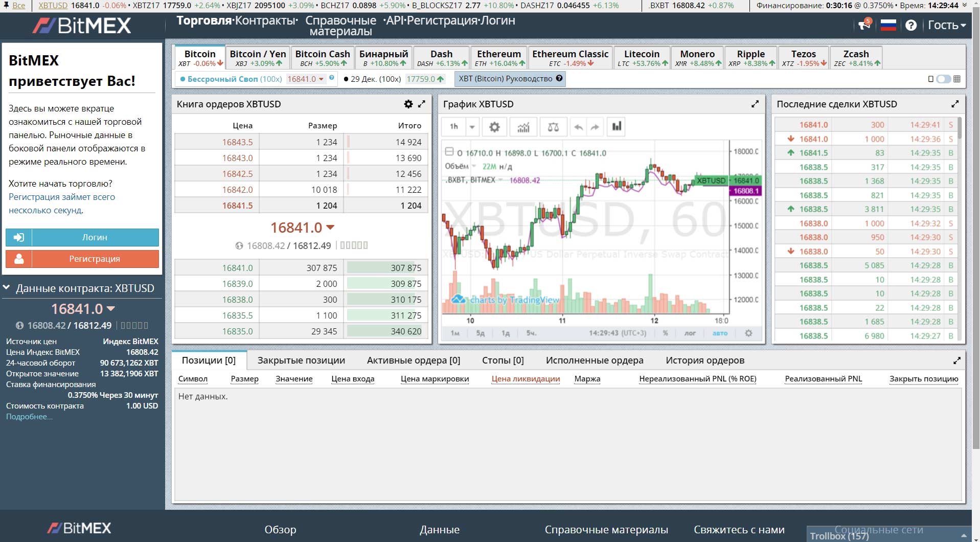This screenshot has height=542, width=980.
Task: Set the chart range to 5д
Action: pyautogui.click(x=480, y=333)
